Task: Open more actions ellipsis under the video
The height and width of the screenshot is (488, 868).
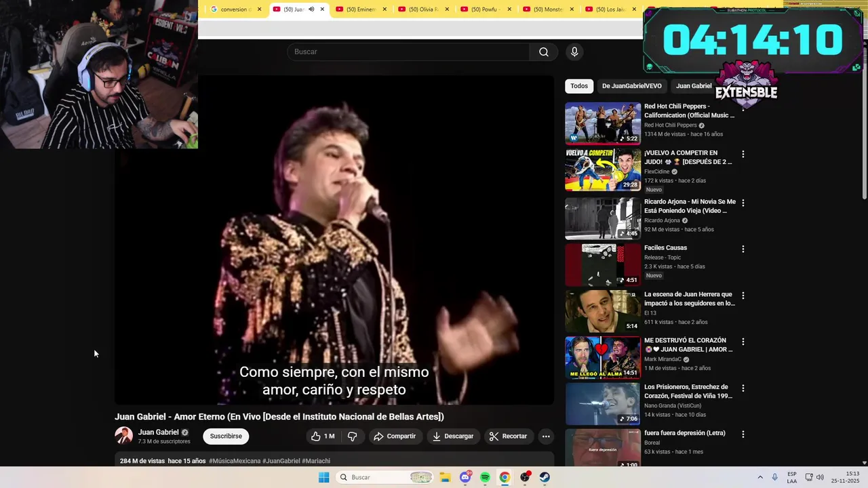Action: click(546, 436)
